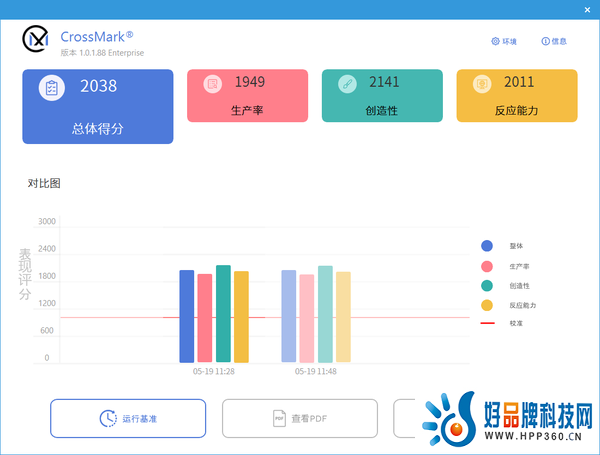600x455 pixels.
Task: Click the responsiveness icon on the 2011 card
Action: tap(482, 84)
